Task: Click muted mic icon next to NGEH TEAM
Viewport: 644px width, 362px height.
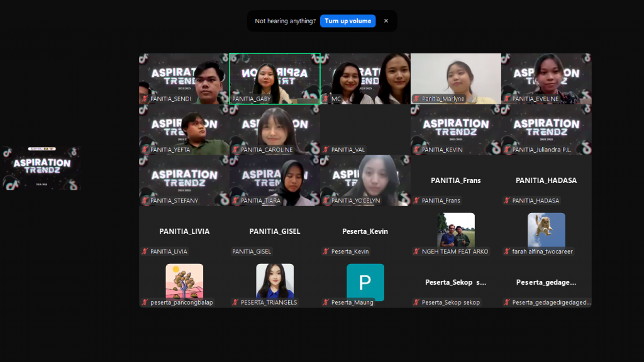Action: click(x=416, y=251)
